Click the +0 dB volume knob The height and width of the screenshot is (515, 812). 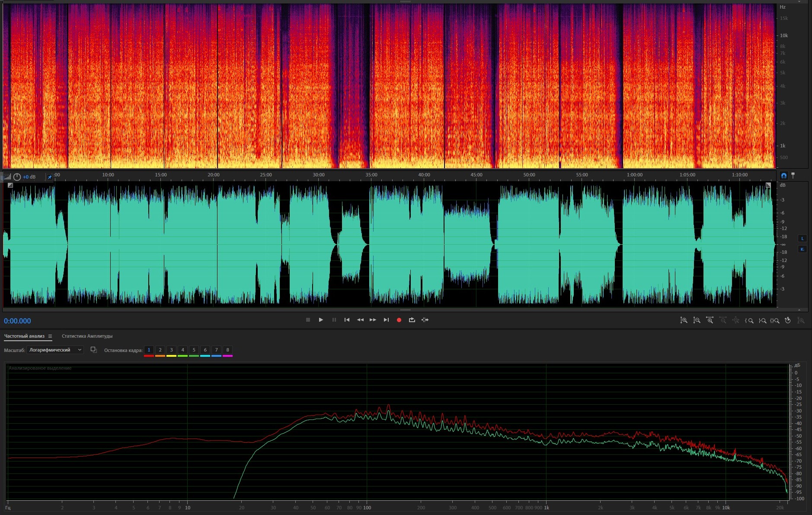17,177
